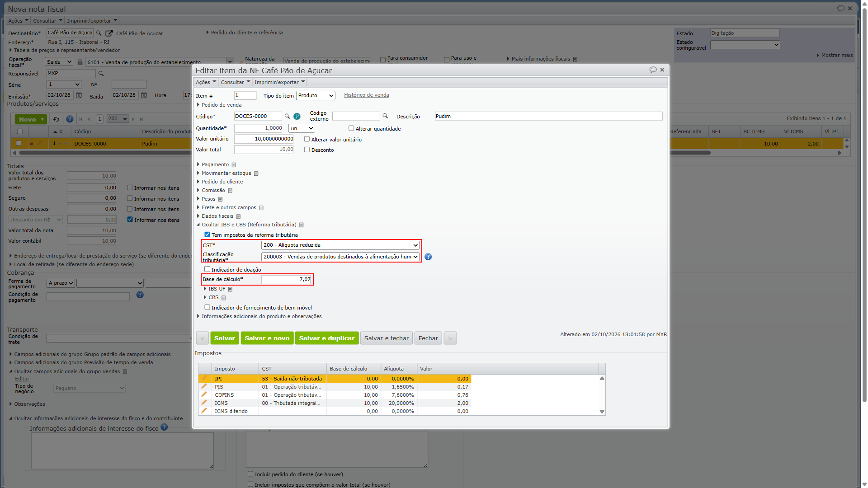The image size is (868, 488).
Task: Edit the PIS tax row pencil icon
Action: (204, 386)
